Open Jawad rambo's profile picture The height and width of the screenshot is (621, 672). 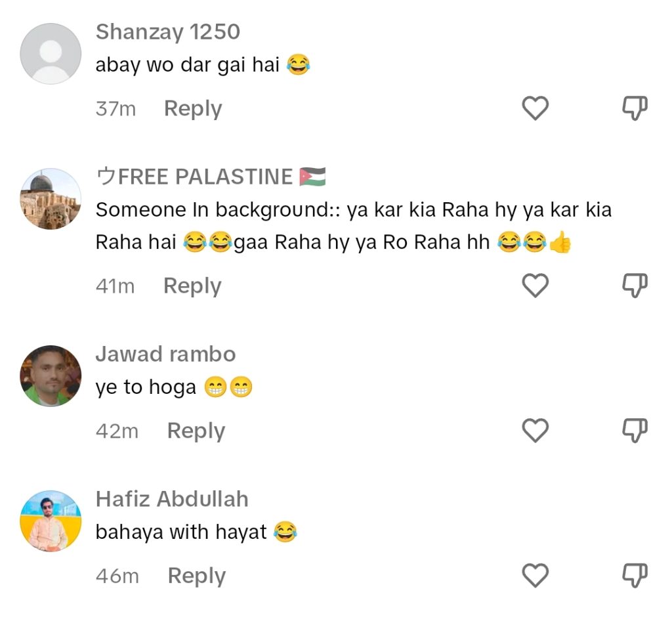(x=51, y=376)
